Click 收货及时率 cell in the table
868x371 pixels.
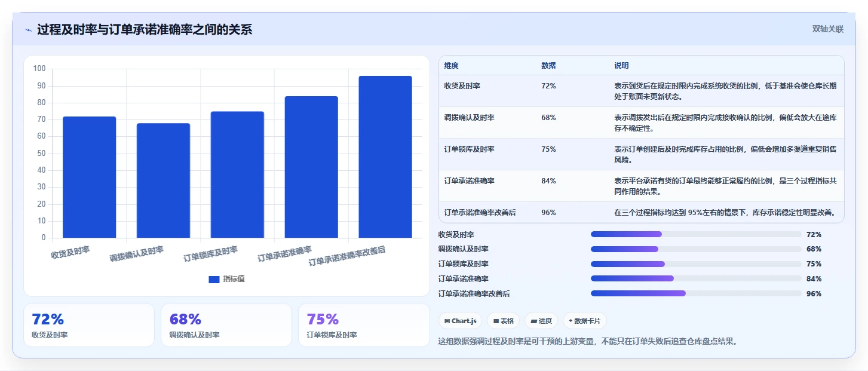pyautogui.click(x=462, y=86)
